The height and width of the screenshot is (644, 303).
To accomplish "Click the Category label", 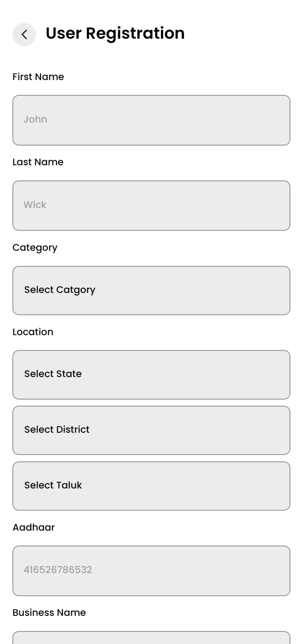I will click(35, 247).
